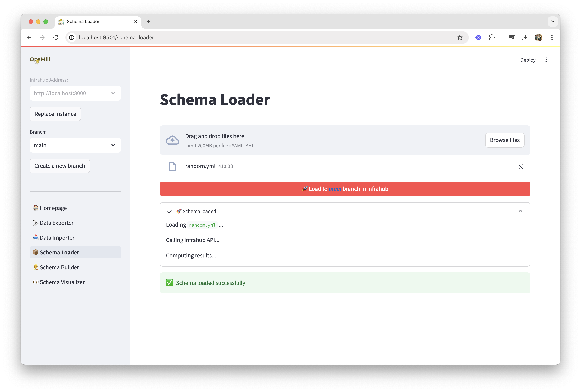Expand the Infrahub Address dropdown
The width and height of the screenshot is (581, 392).
pos(113,93)
